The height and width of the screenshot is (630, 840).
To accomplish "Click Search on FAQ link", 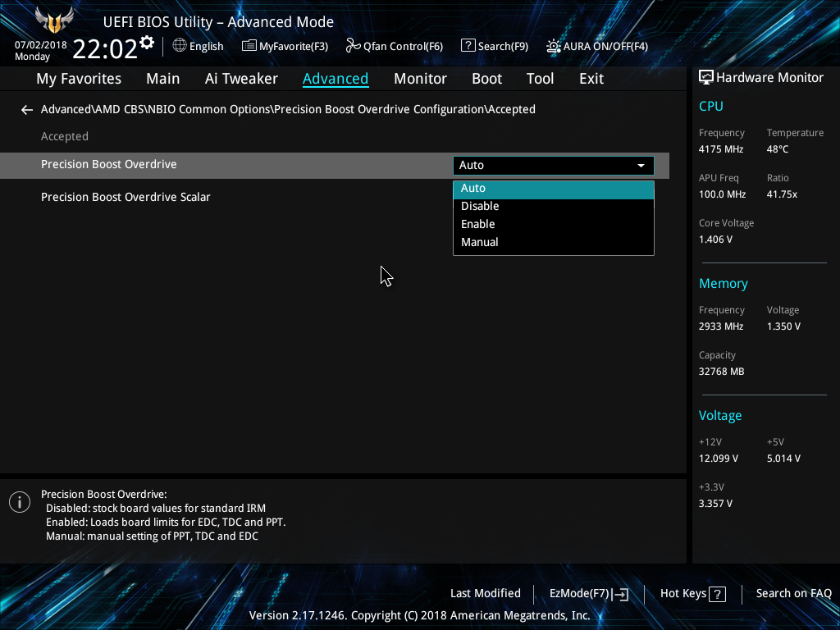I will tap(793, 594).
